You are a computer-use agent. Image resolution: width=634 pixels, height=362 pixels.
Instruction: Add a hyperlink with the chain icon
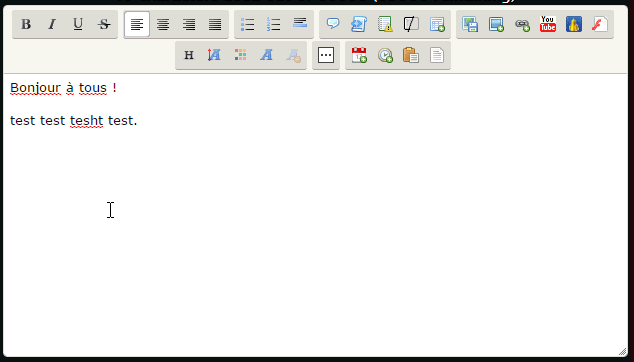[522, 24]
